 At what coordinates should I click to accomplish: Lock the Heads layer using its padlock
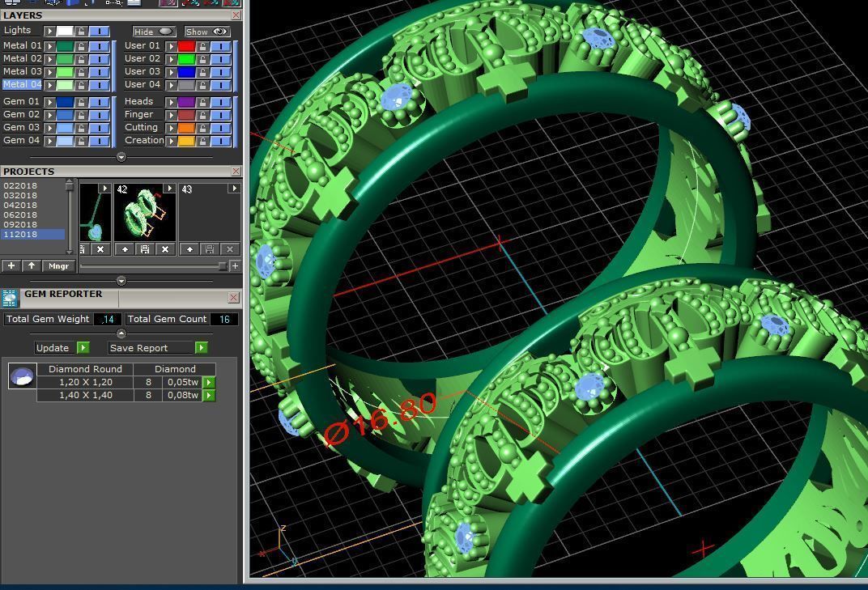tap(202, 102)
